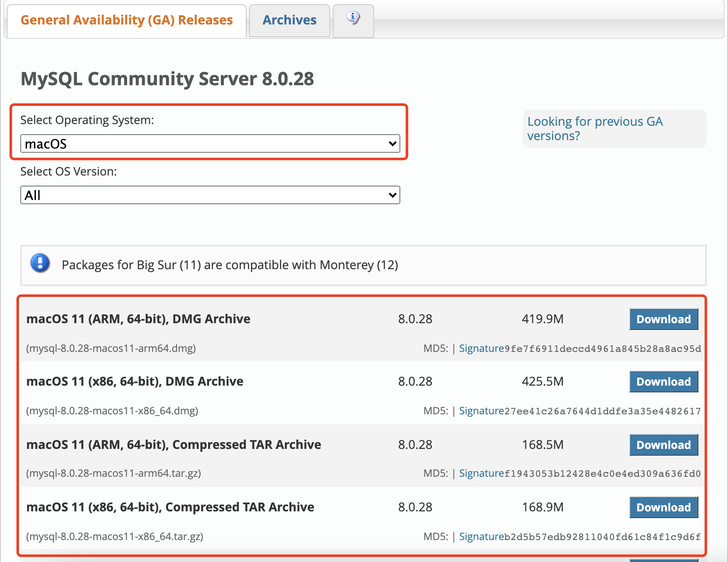Click the MD5 hash 'b2d5b57edb92811040fd61c84f1c9d6f'
This screenshot has width=728, height=562.
coord(603,537)
